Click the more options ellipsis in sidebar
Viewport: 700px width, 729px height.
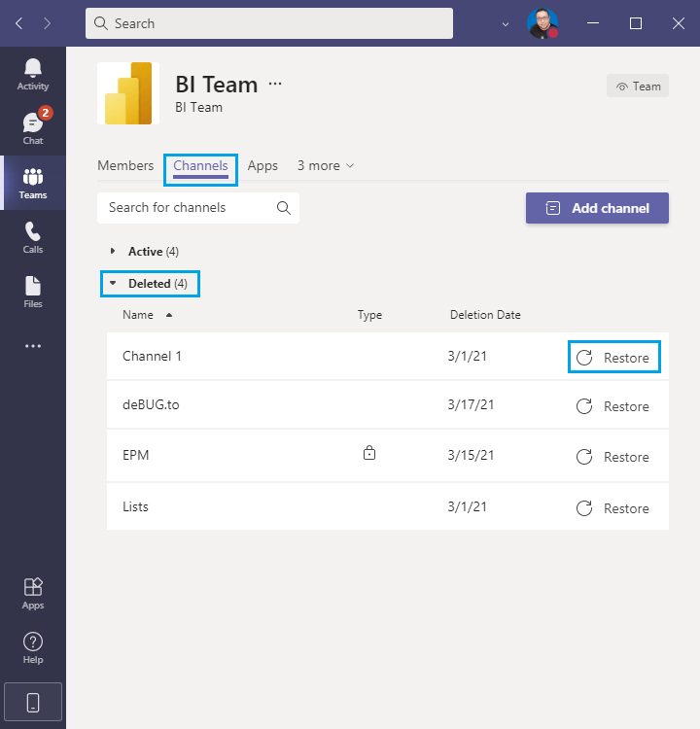pyautogui.click(x=33, y=346)
